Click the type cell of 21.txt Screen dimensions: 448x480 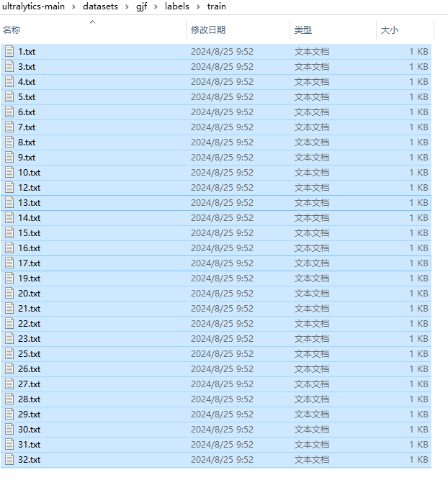[312, 308]
